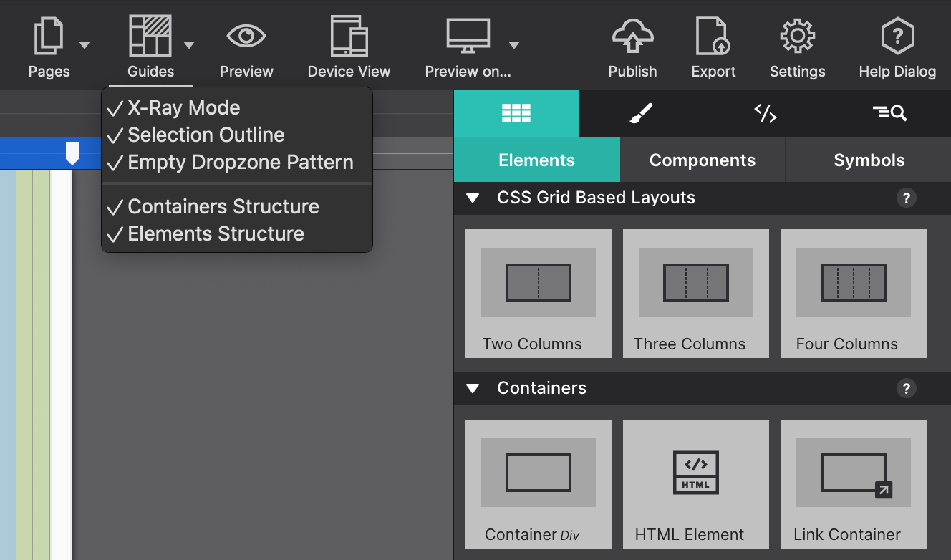Open the Guides dropdown arrow
The height and width of the screenshot is (560, 951).
[188, 45]
